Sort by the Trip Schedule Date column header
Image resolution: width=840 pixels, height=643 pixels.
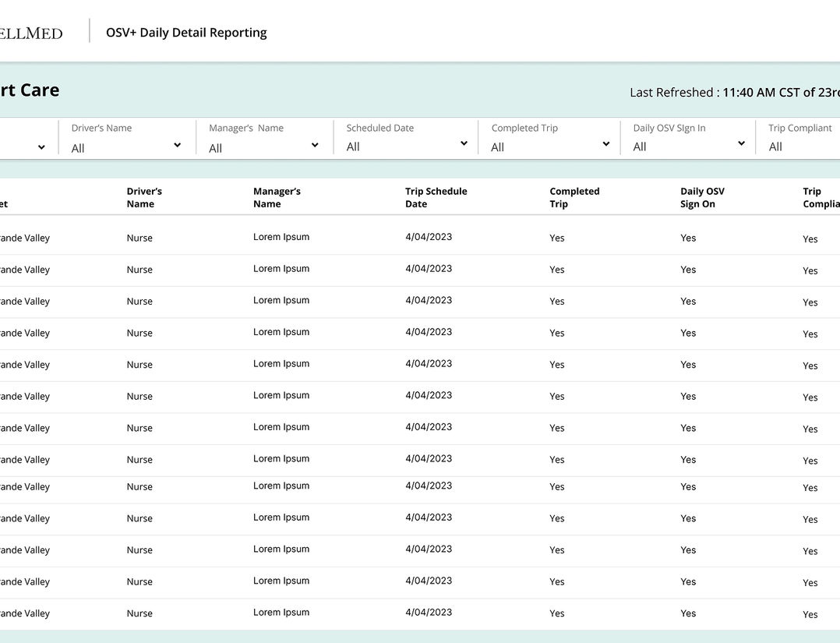[436, 197]
